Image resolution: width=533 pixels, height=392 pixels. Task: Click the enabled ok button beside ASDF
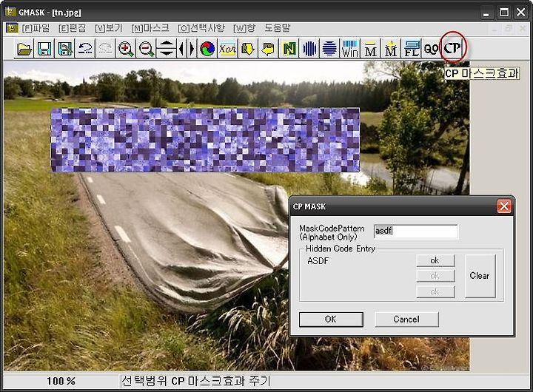[435, 260]
